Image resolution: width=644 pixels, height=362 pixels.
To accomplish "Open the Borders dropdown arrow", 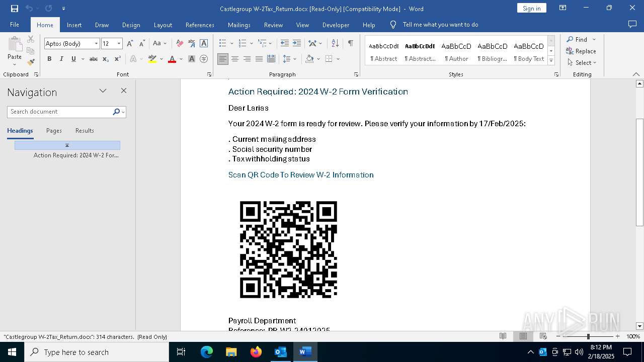I will [x=338, y=59].
